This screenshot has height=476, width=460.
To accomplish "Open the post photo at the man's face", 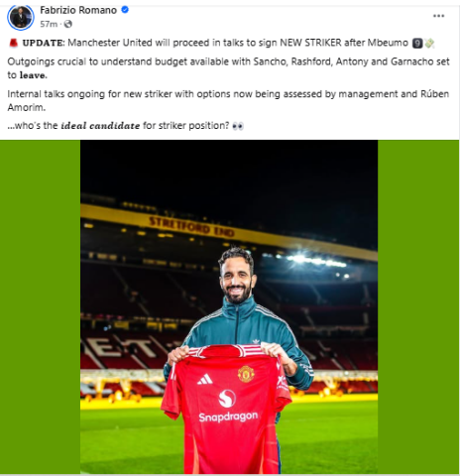I will click(236, 276).
